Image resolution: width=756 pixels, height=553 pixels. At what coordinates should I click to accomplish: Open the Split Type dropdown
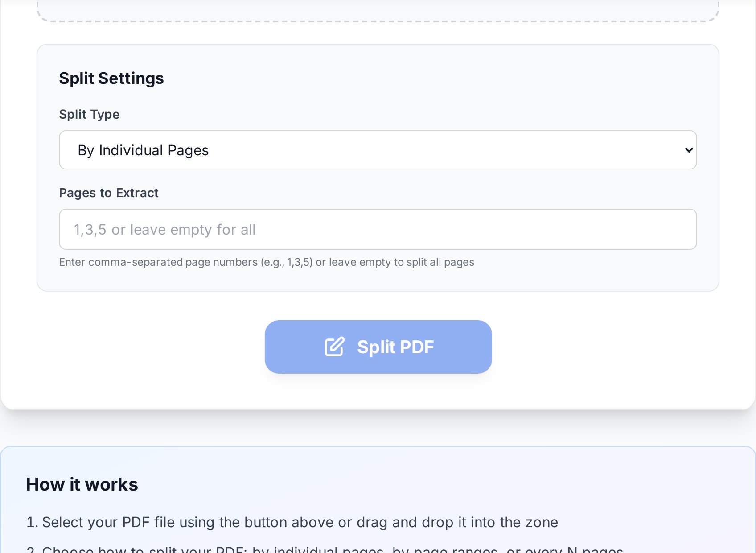tap(378, 150)
